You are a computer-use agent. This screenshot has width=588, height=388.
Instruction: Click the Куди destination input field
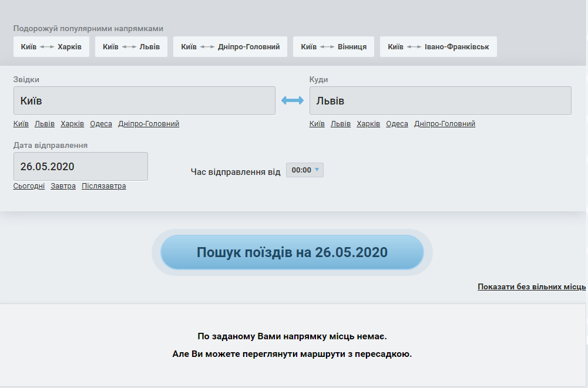pyautogui.click(x=439, y=100)
